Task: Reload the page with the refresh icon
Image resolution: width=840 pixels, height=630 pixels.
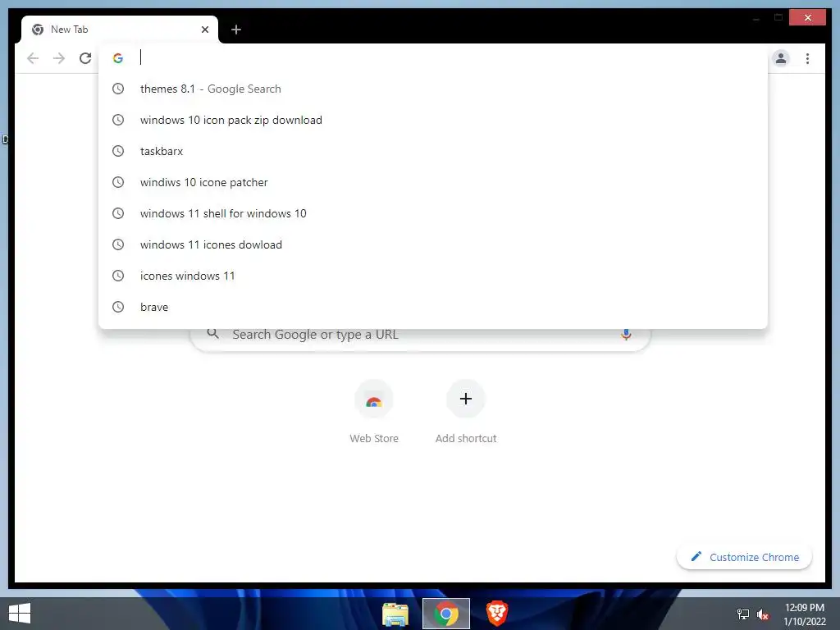Action: click(85, 58)
